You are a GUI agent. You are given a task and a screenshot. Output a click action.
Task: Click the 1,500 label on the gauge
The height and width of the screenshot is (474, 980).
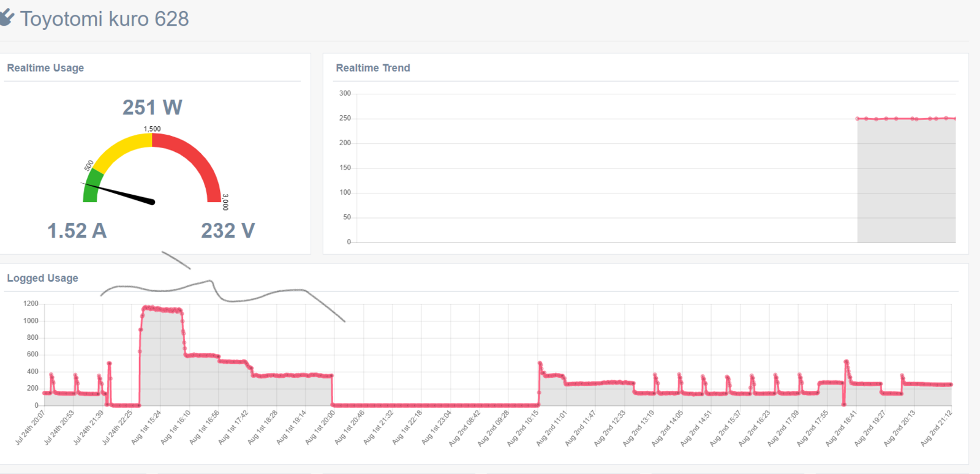pyautogui.click(x=152, y=129)
